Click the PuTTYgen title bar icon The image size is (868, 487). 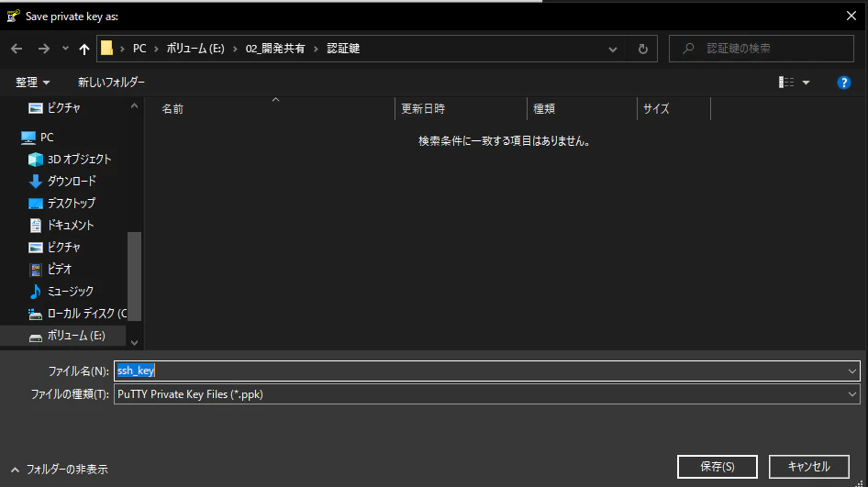point(13,16)
